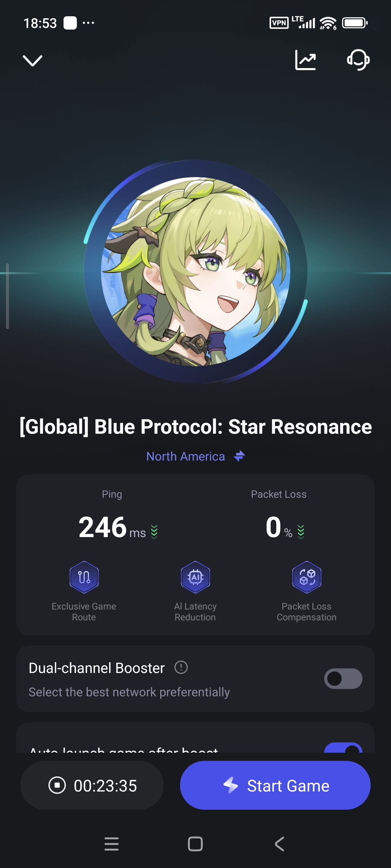The width and height of the screenshot is (391, 868).
Task: Tap the AI Latency Reduction icon
Action: (x=195, y=577)
